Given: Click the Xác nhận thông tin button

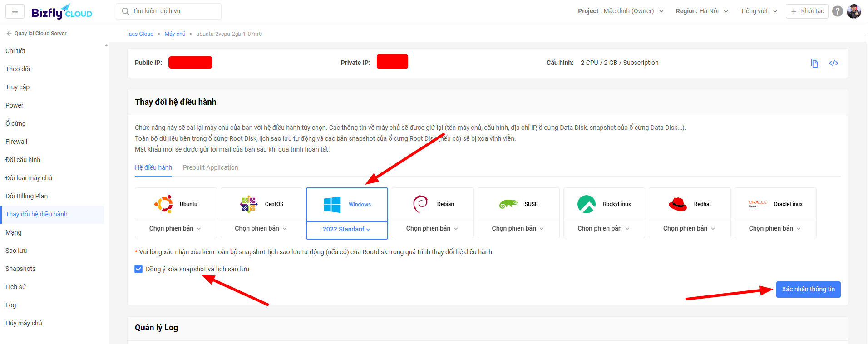Looking at the screenshot, I should click(x=808, y=290).
